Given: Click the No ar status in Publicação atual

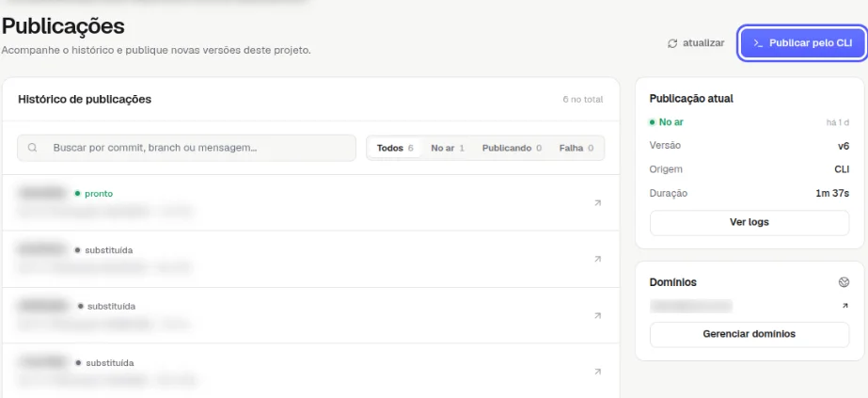Looking at the screenshot, I should click(667, 121).
